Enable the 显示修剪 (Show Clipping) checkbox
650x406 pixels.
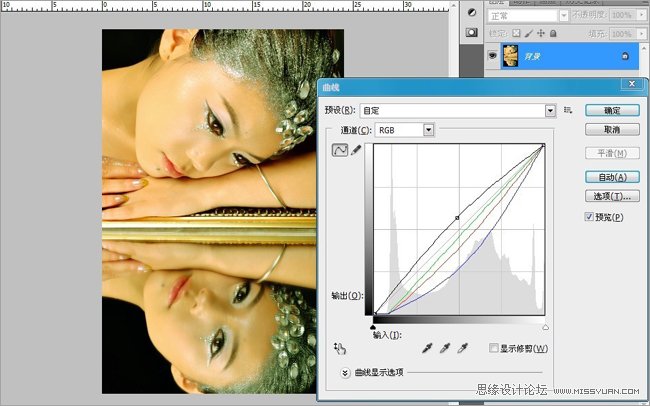click(x=494, y=348)
